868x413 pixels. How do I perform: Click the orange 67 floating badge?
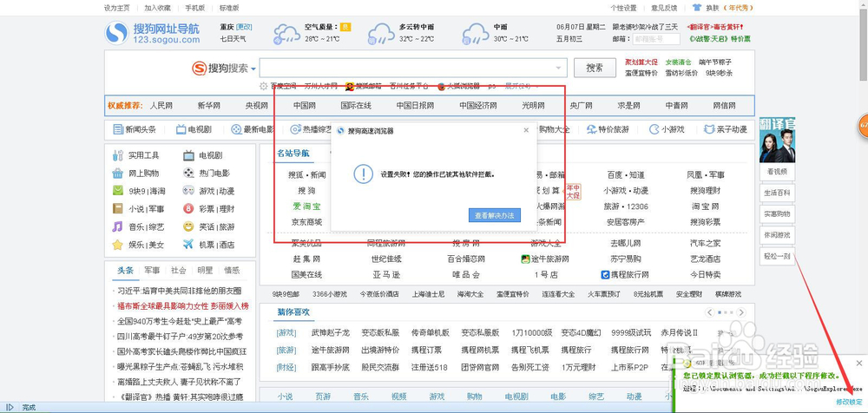863,126
